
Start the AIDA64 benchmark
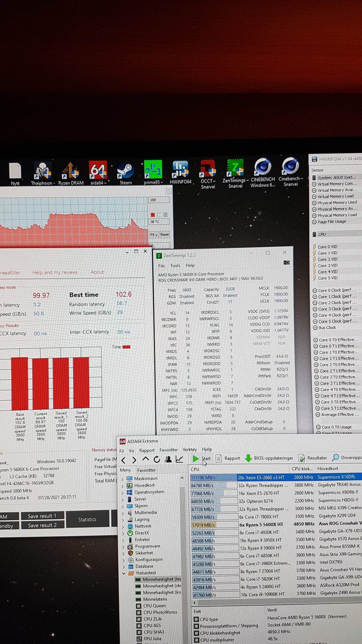(201, 459)
